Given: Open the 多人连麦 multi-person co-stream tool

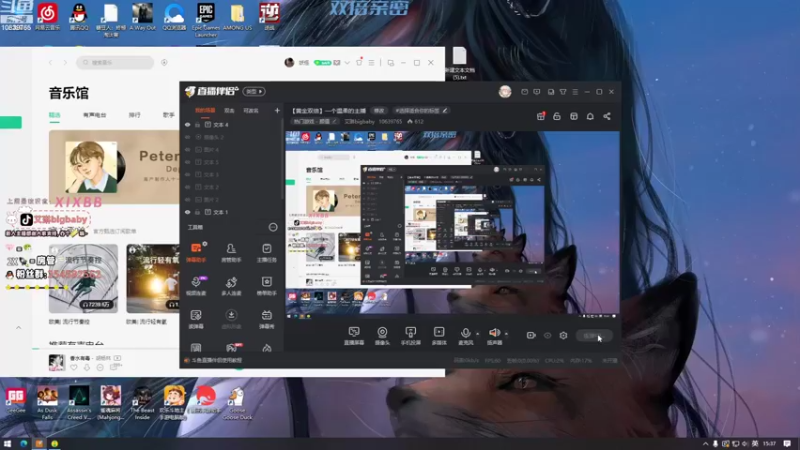Looking at the screenshot, I should tap(231, 285).
